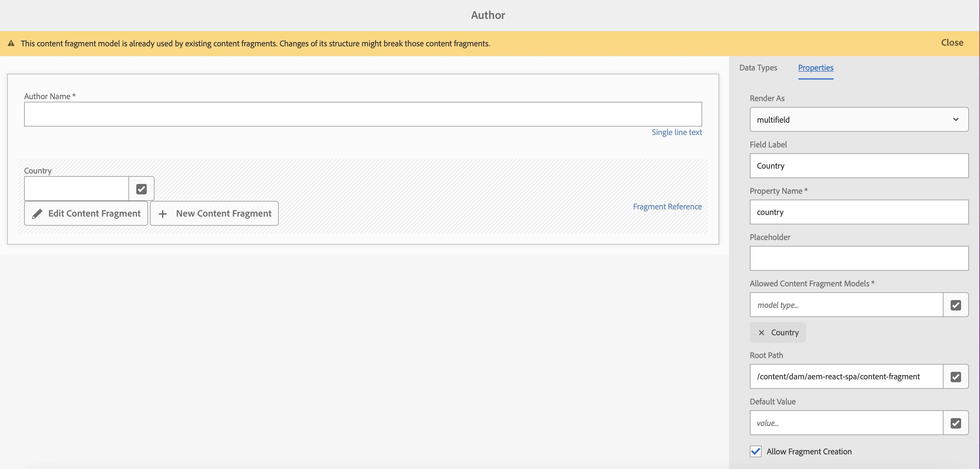Open picker icon beside Default Value field

[955, 423]
